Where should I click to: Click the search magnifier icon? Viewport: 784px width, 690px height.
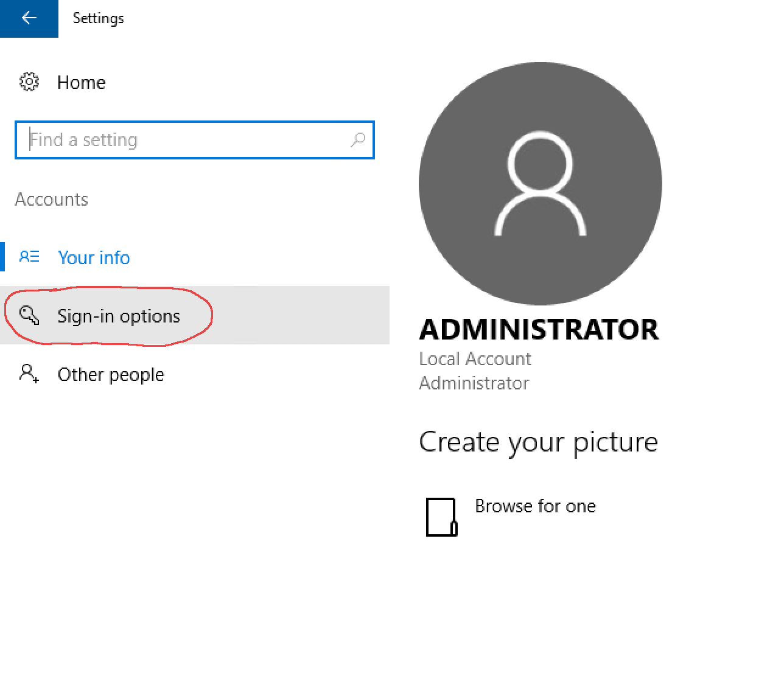click(358, 140)
